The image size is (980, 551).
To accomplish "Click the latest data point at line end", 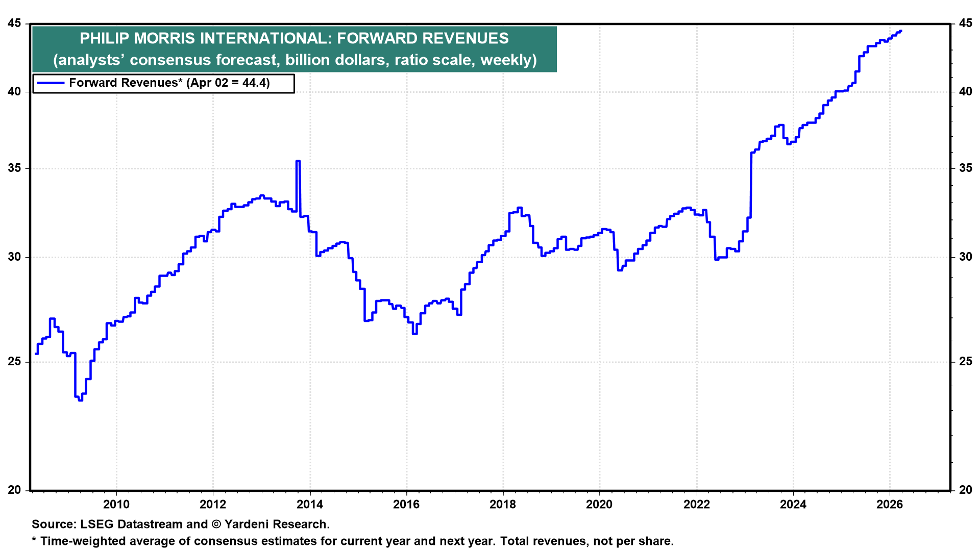I will click(901, 31).
